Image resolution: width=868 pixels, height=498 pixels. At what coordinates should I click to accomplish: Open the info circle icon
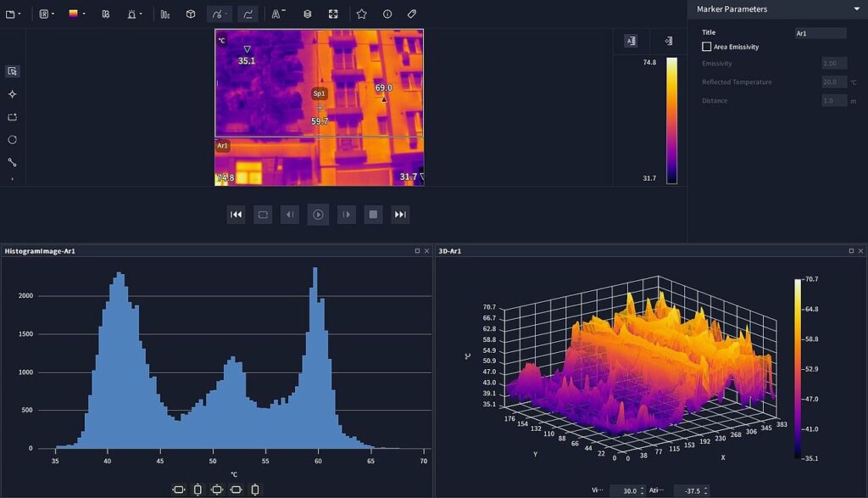tap(387, 14)
